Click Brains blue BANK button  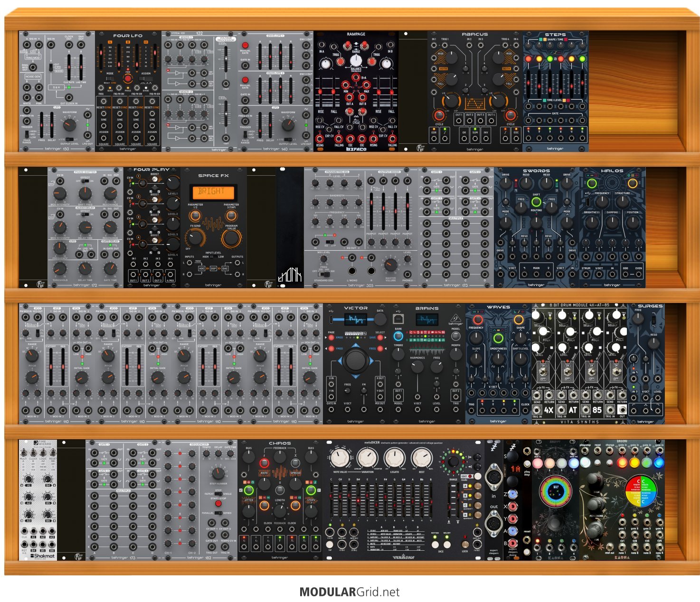tap(398, 337)
